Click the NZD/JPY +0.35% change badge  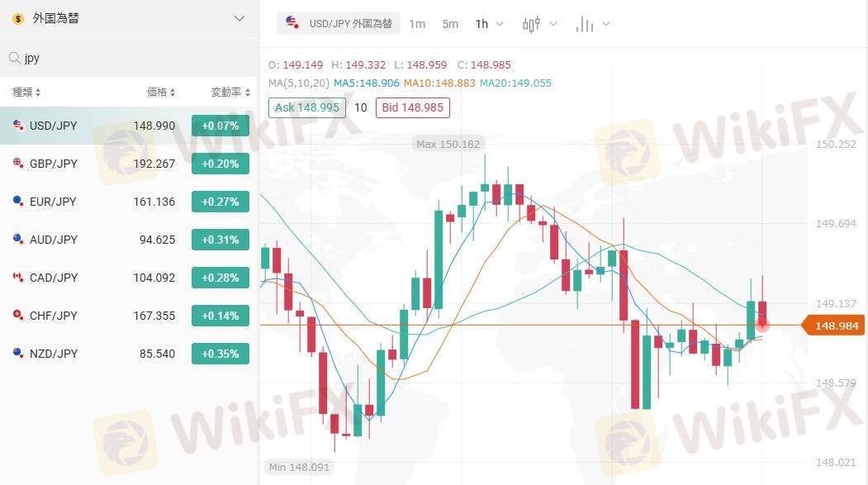220,354
